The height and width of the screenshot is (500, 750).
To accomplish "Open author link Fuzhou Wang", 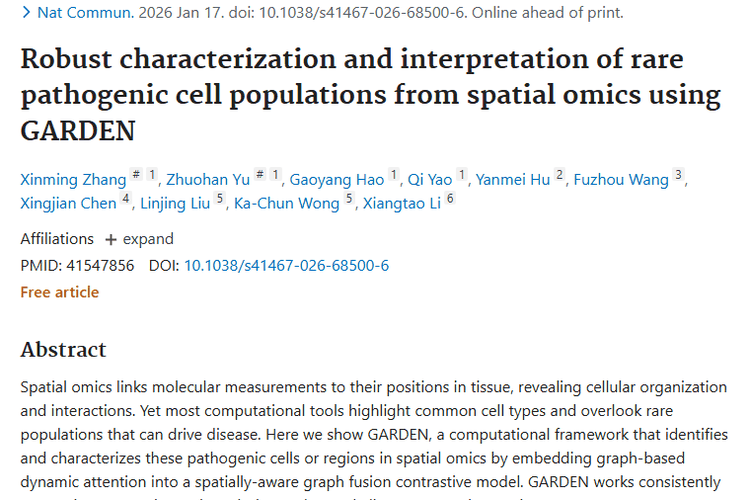I will pyautogui.click(x=621, y=180).
